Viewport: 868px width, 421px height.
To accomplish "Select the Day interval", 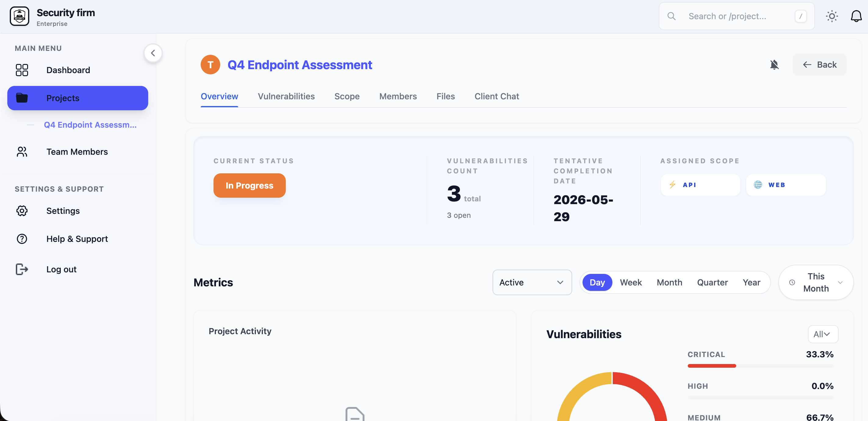I will coord(597,282).
